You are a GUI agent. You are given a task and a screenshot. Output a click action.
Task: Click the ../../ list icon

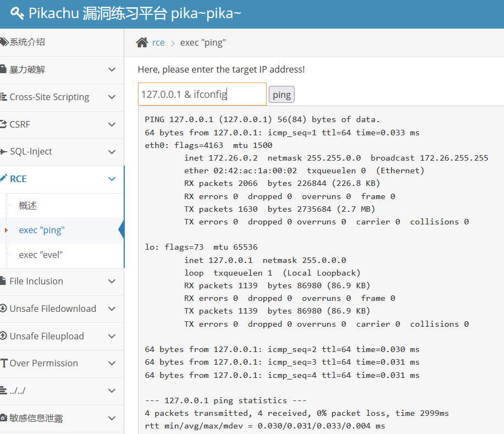(3, 391)
